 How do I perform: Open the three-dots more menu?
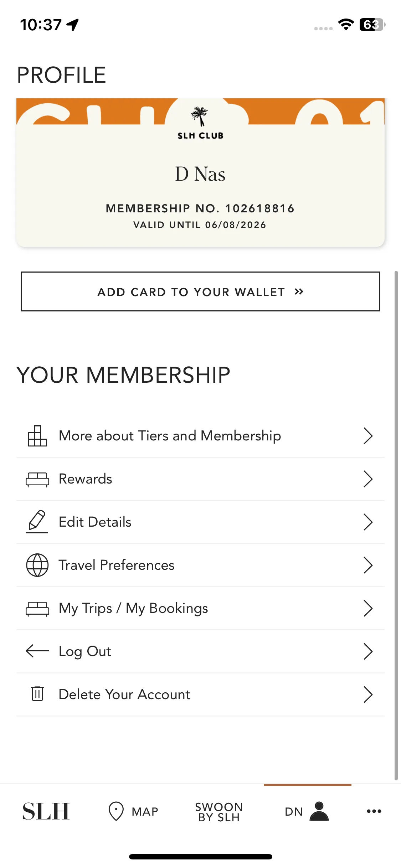click(374, 811)
